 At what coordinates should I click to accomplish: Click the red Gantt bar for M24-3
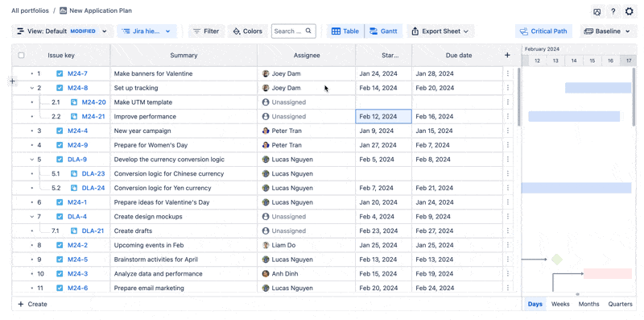click(608, 273)
